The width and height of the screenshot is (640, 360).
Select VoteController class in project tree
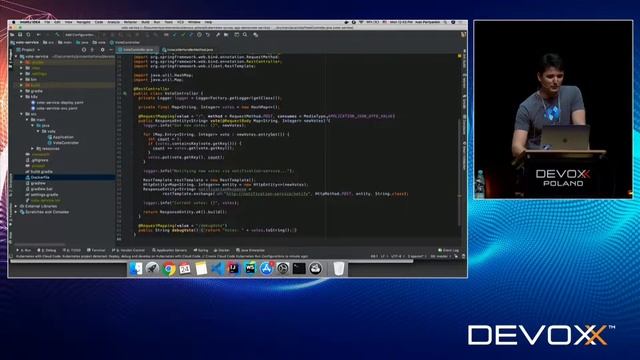[x=63, y=143]
